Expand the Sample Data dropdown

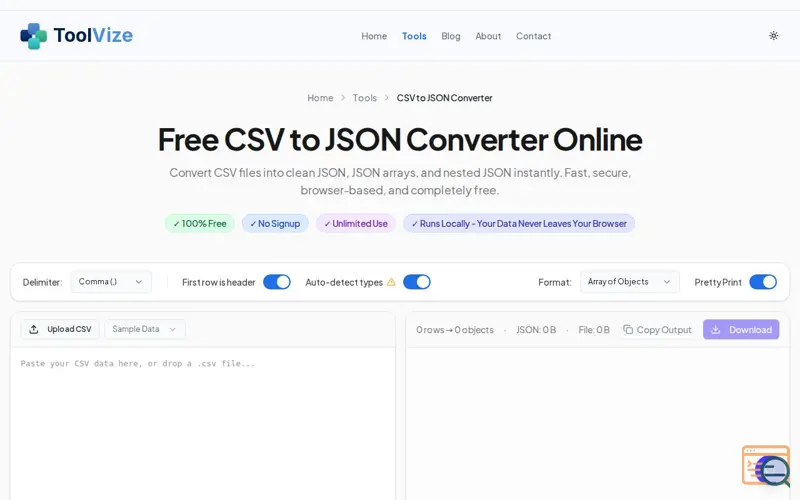click(145, 329)
